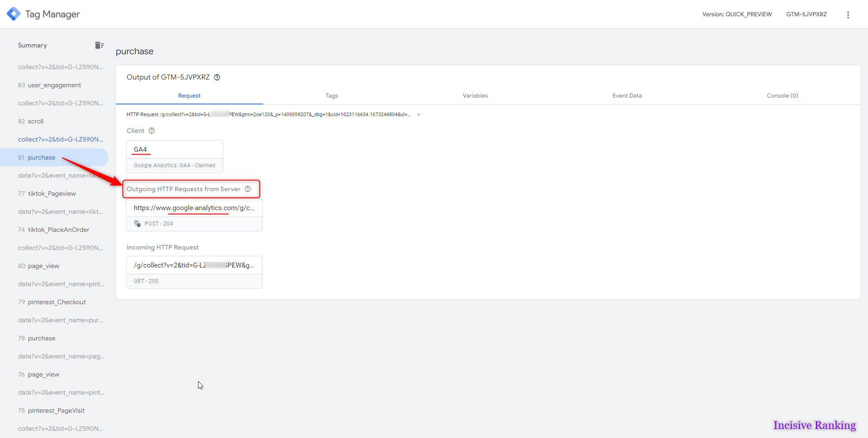Screen dimensions: 868x438
Task: Switch to the Tags tab
Action: pyautogui.click(x=331, y=95)
